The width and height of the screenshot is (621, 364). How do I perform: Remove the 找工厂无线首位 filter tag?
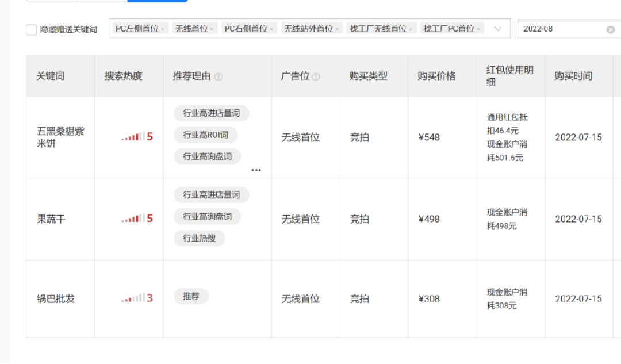point(411,29)
